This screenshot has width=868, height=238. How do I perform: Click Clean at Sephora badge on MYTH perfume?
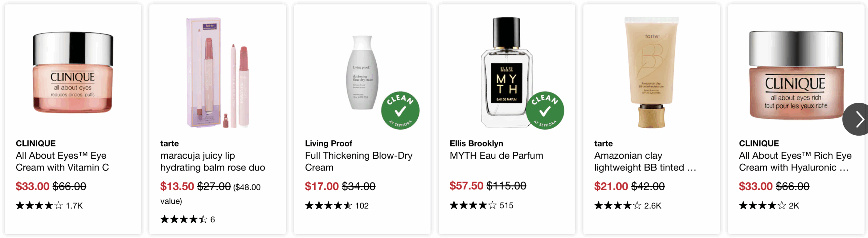click(x=545, y=111)
